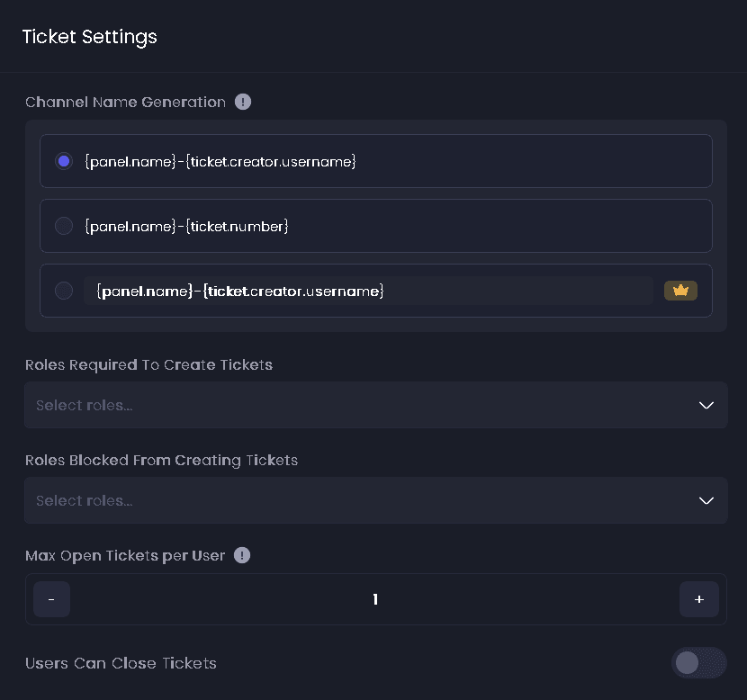Click the Users Can Close Tickets label
The width and height of the screenshot is (747, 700).
point(121,663)
